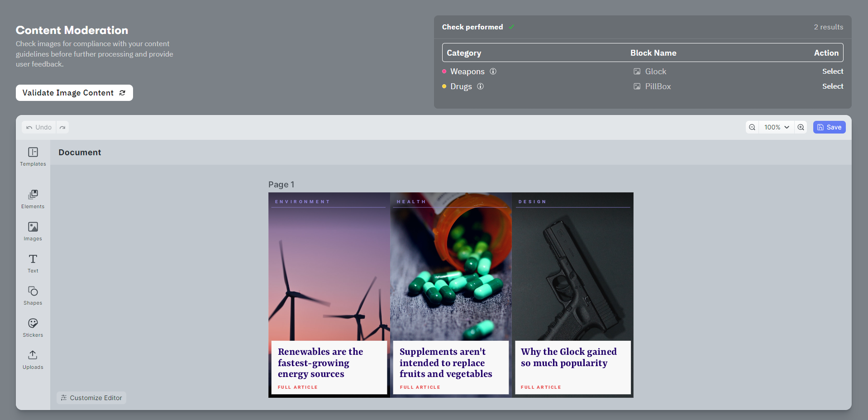Click the PillBox block name
This screenshot has height=420, width=868.
[658, 86]
